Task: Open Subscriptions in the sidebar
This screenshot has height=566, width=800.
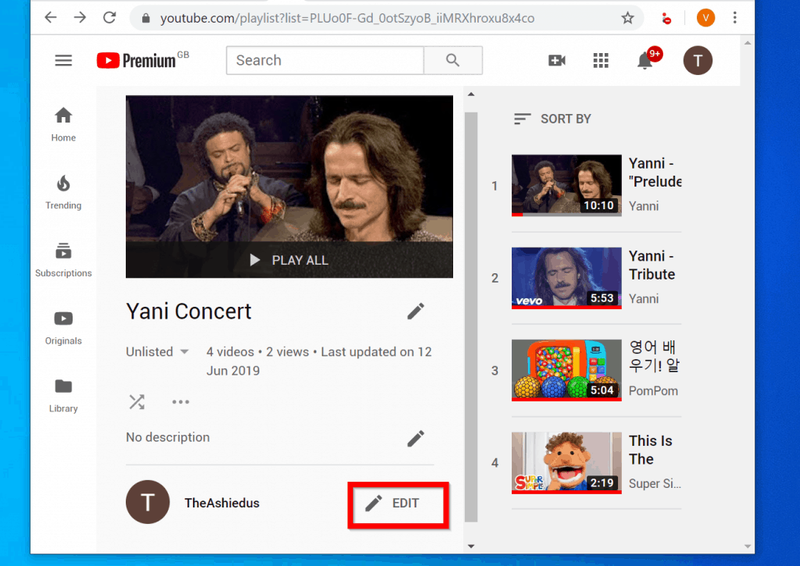Action: (x=63, y=260)
